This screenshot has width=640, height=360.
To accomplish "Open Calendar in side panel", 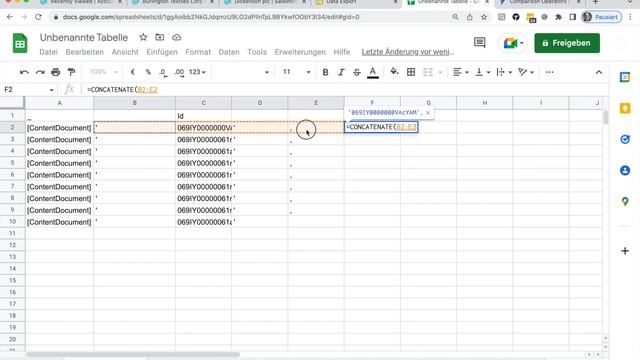I will pyautogui.click(x=625, y=77).
